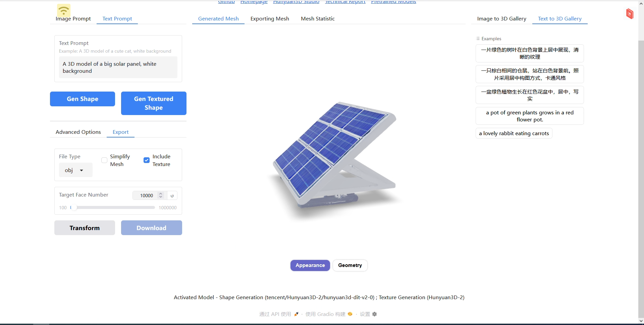
Task: Click the Target Face Number stepper arrows
Action: (161, 195)
